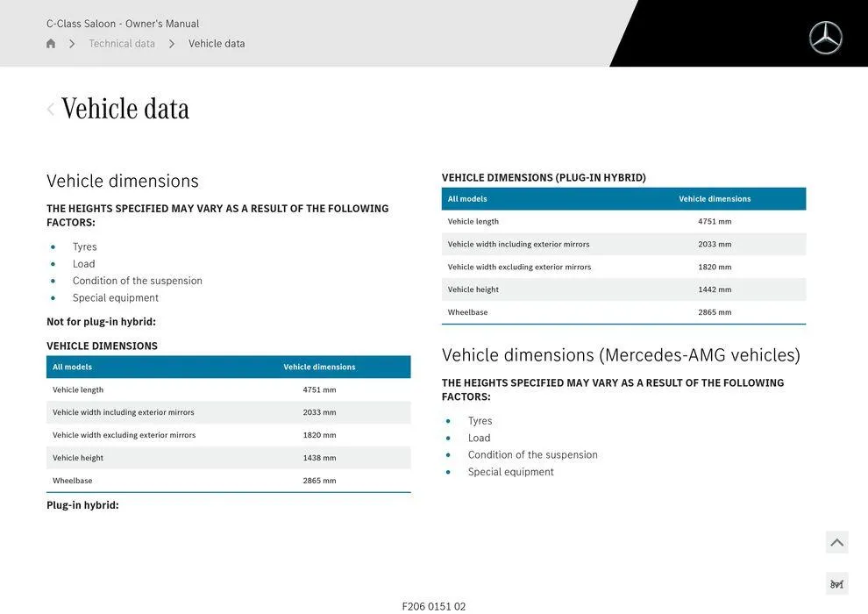Click the Vehicle dimensions (Mercedes-AMG vehicles) heading
Viewport: 868px width, 614px height.
pos(621,355)
